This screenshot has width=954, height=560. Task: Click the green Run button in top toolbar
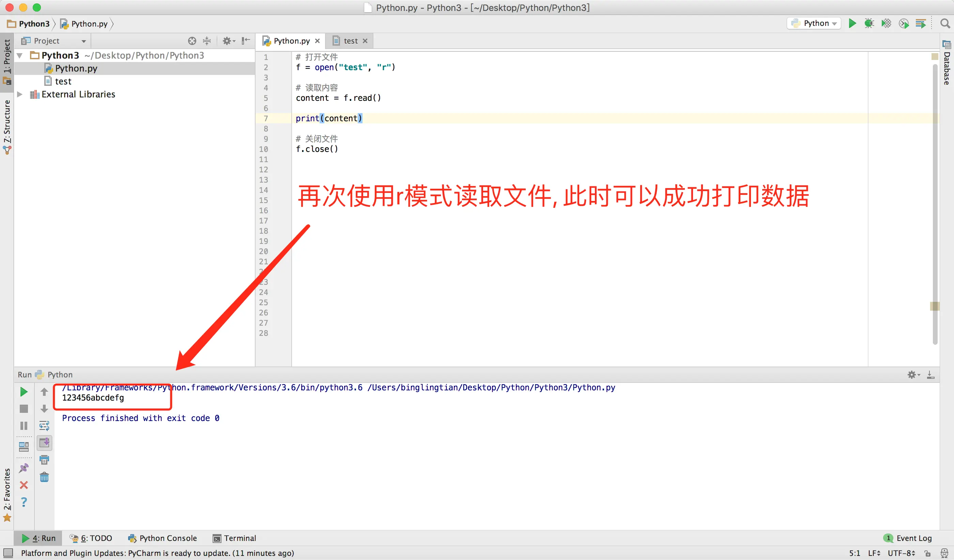852,24
